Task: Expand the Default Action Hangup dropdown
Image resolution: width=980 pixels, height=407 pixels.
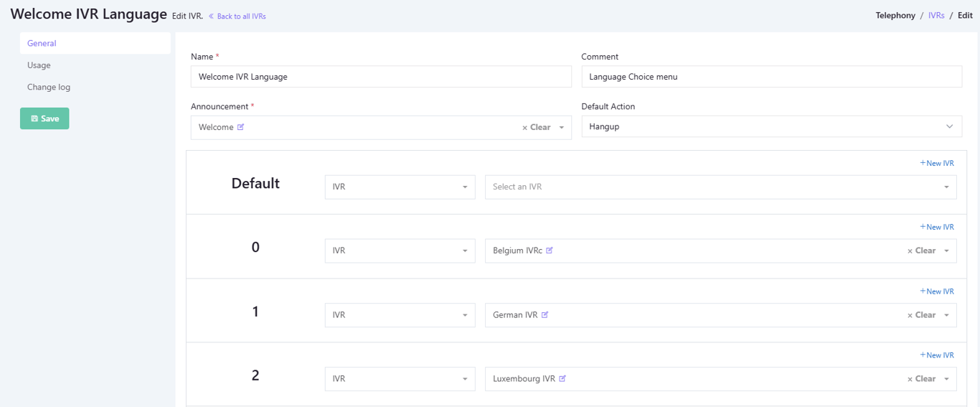Action: pyautogui.click(x=771, y=127)
